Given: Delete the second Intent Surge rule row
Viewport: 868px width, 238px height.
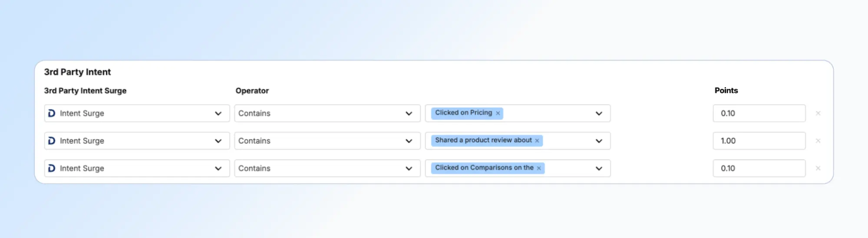Looking at the screenshot, I should point(818,141).
